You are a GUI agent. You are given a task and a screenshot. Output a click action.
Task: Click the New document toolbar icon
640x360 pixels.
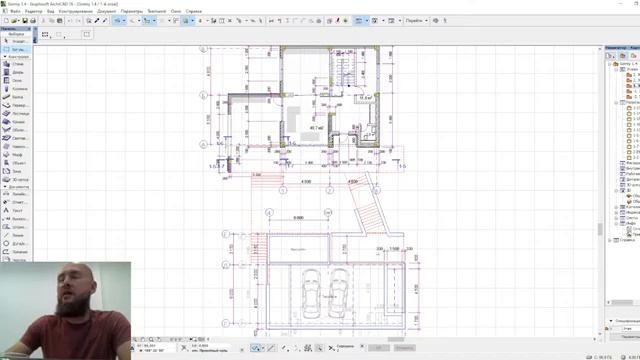pos(6,20)
